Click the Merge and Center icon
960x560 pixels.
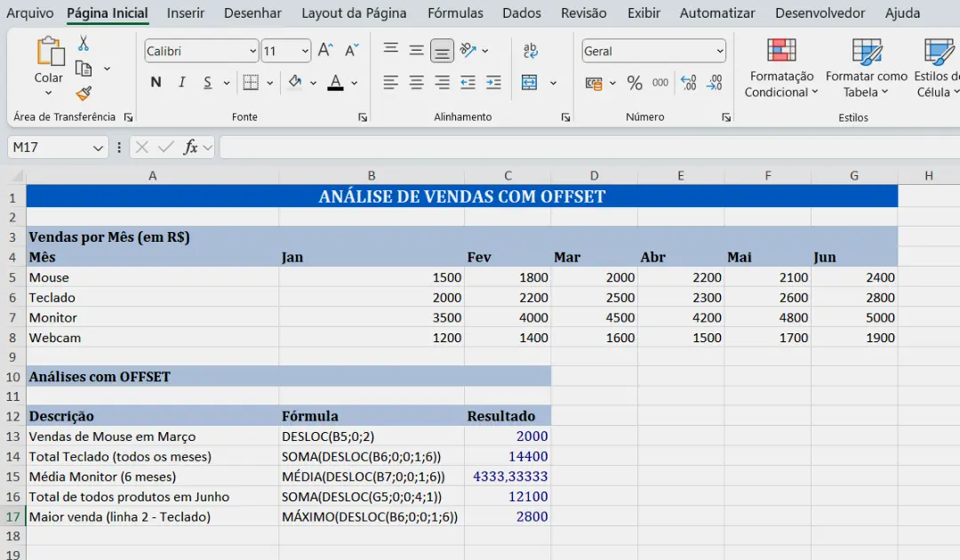click(x=530, y=83)
